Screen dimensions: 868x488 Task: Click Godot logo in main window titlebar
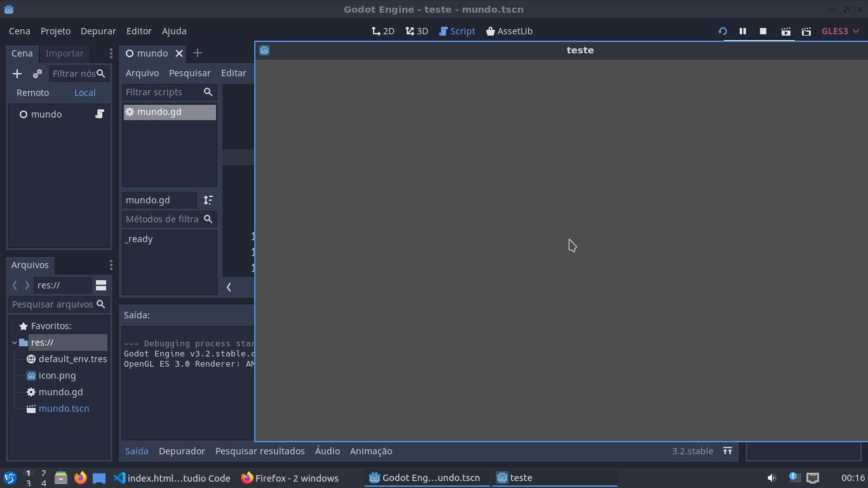pyautogui.click(x=9, y=10)
